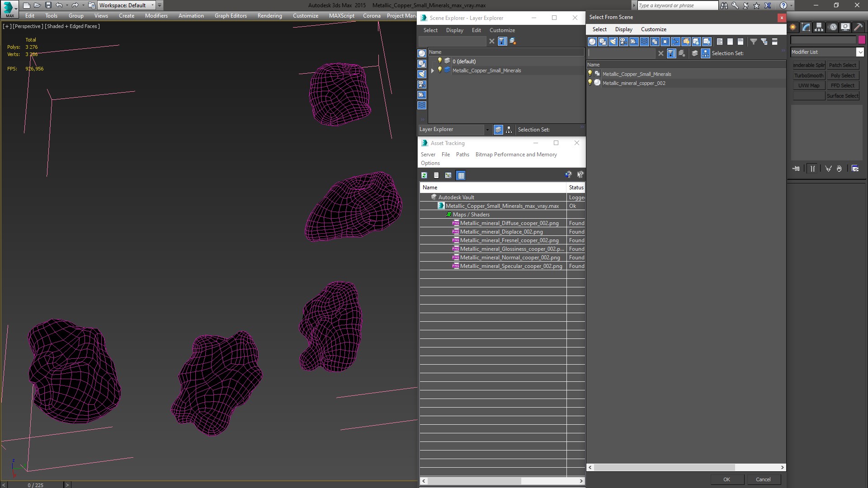
Task: Click OK button to confirm selection
Action: coord(726,480)
